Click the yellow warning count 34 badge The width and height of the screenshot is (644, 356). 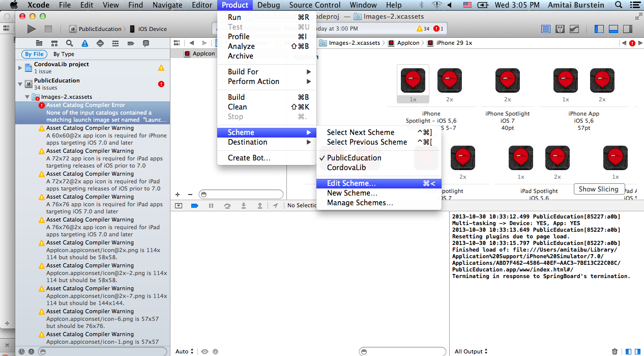click(423, 29)
